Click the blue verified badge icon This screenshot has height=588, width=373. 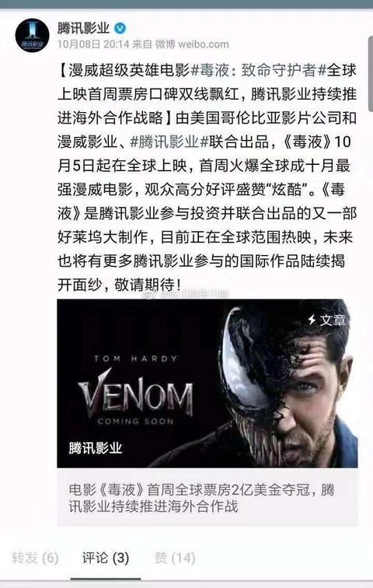tap(120, 28)
